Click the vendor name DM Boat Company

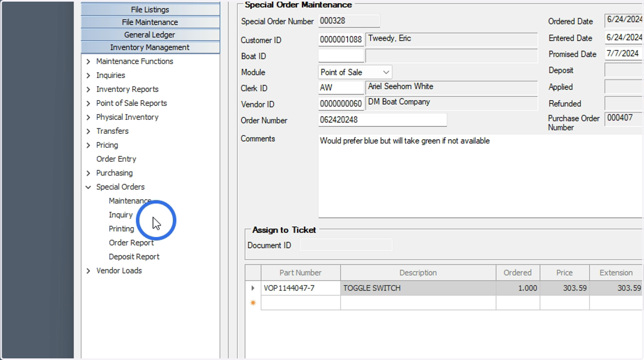pyautogui.click(x=451, y=104)
